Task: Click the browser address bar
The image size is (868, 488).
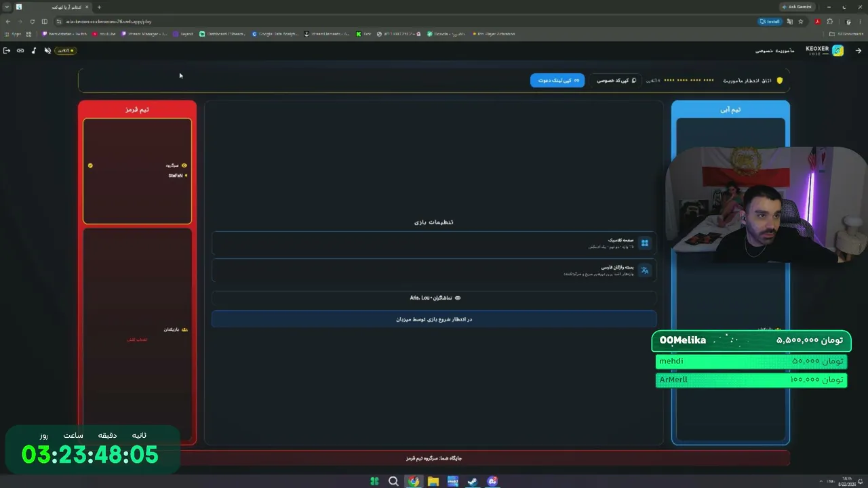Action: click(x=407, y=22)
